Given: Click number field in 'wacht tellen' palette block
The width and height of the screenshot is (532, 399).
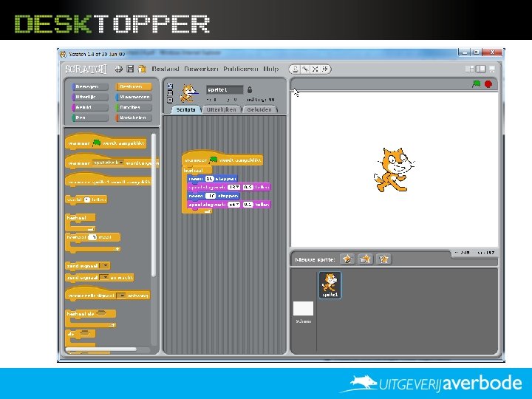Looking at the screenshot, I should (x=87, y=199).
